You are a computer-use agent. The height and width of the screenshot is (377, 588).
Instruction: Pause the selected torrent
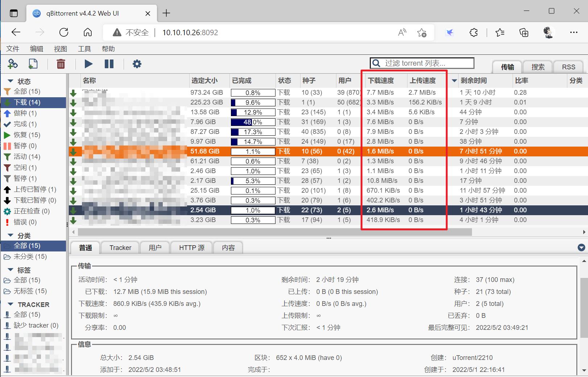109,64
